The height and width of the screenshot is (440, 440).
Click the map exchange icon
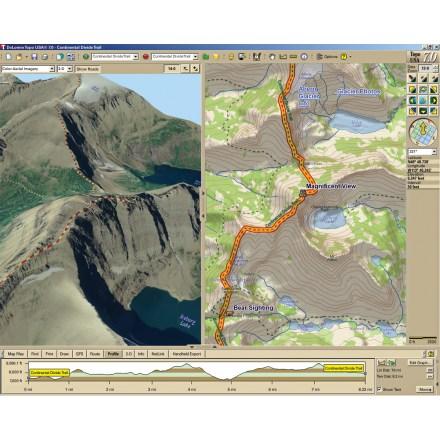click(x=71, y=57)
